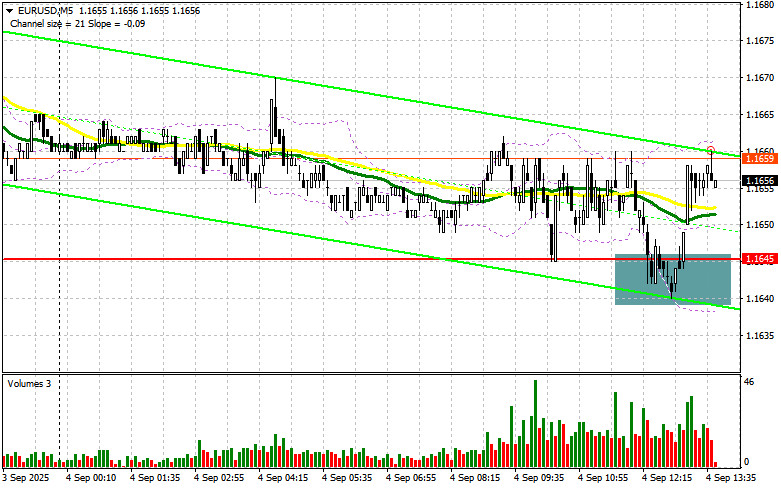This screenshot has width=781, height=489.
Task: Click the volume scale value 46
Action: (x=749, y=382)
